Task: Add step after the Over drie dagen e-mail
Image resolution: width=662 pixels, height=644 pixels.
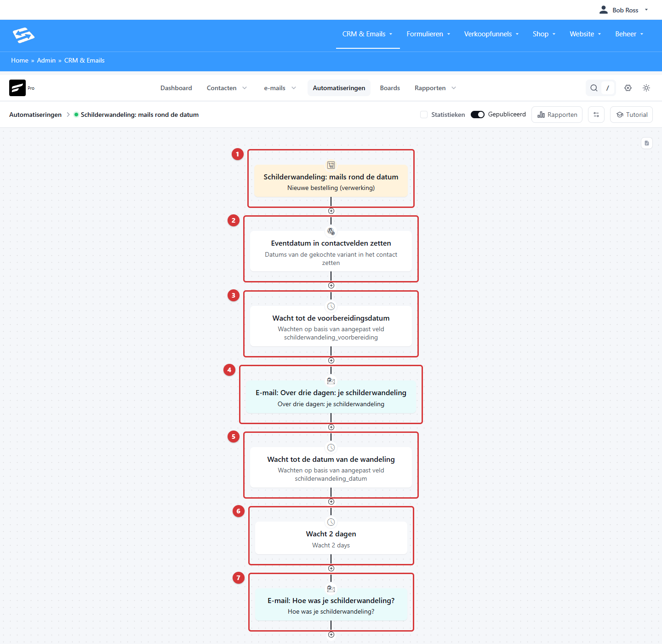Action: click(x=331, y=427)
